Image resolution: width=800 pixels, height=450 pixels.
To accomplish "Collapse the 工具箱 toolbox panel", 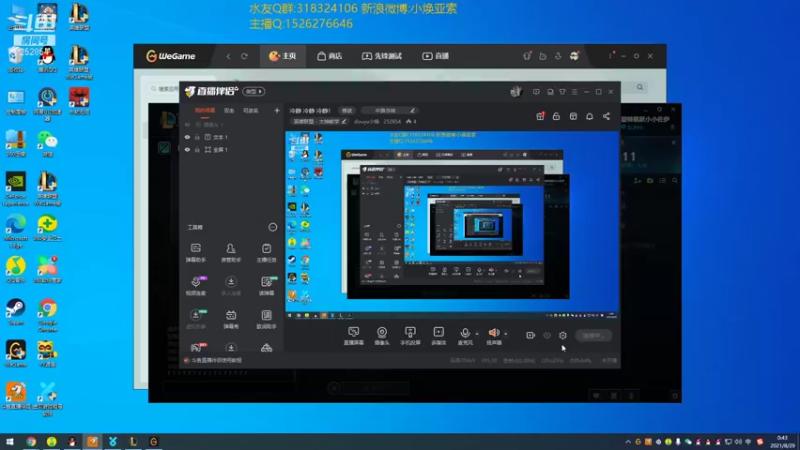I will pyautogui.click(x=273, y=227).
